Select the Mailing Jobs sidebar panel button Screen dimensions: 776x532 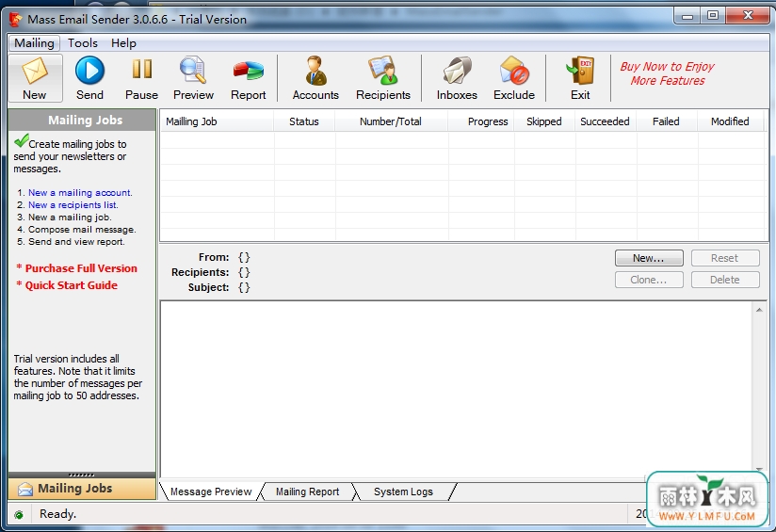(x=82, y=489)
